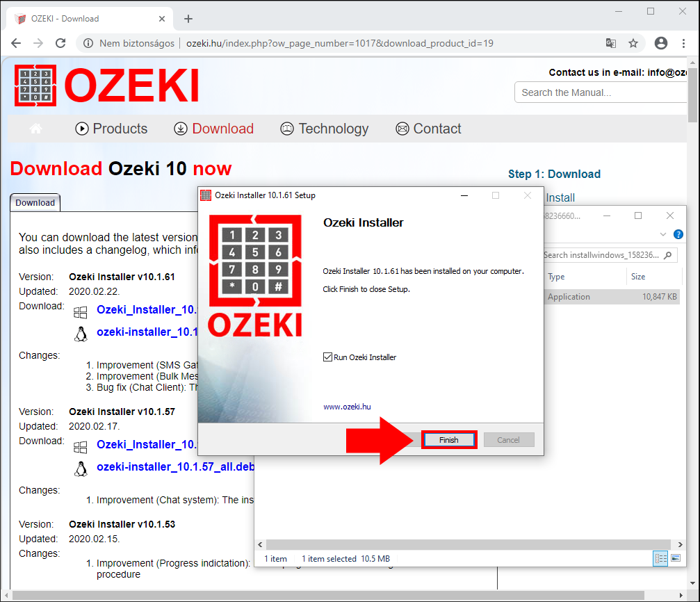Open the Products menu
Screen dimensions: 700x602
tap(111, 129)
